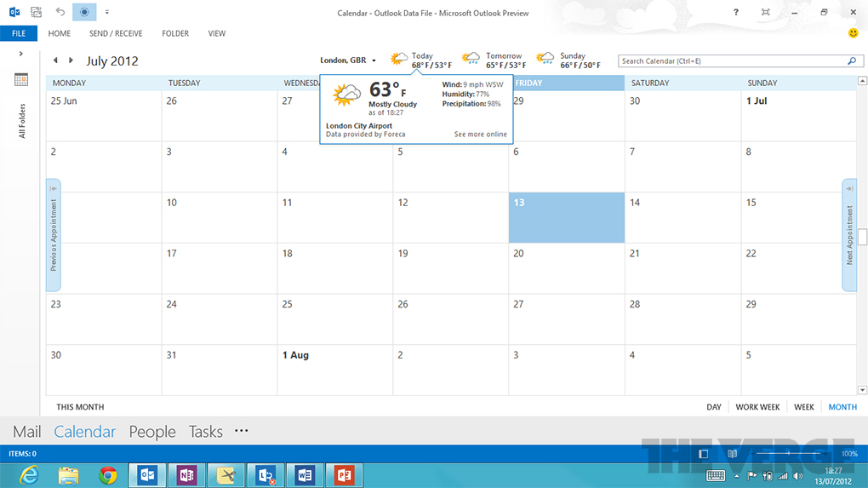This screenshot has width=868, height=488.
Task: Switch to People module
Action: pyautogui.click(x=152, y=432)
